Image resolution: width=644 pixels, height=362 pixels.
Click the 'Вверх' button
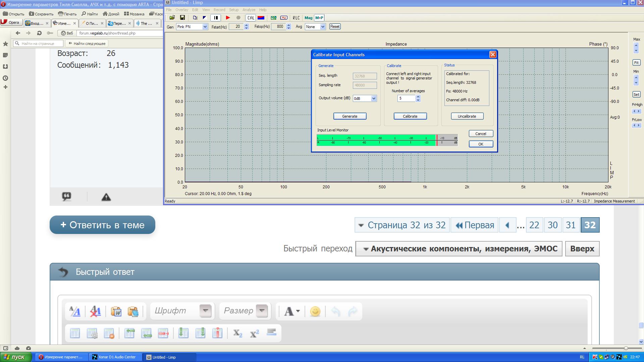[x=582, y=249]
